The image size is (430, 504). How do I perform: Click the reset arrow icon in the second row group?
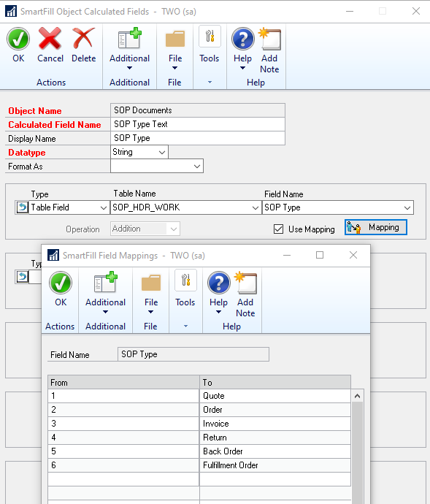(22, 277)
